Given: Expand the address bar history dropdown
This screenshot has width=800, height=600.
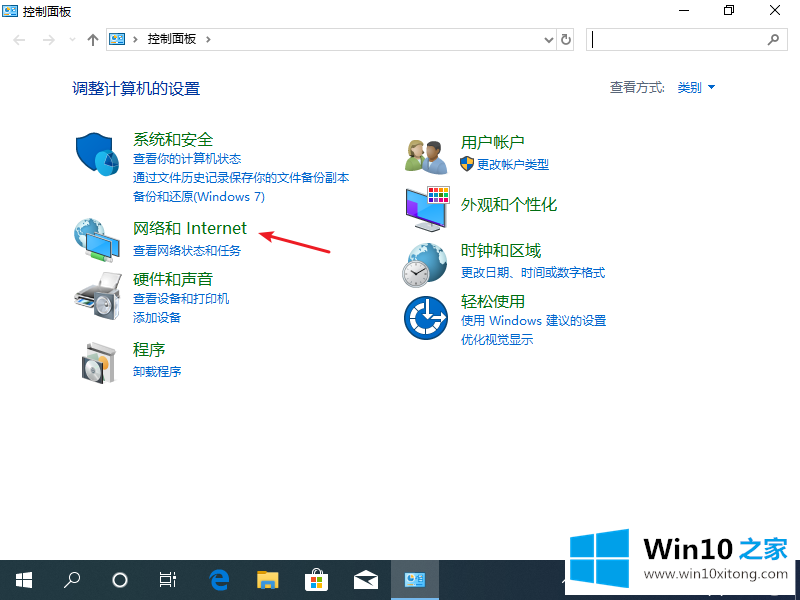Looking at the screenshot, I should tap(549, 39).
